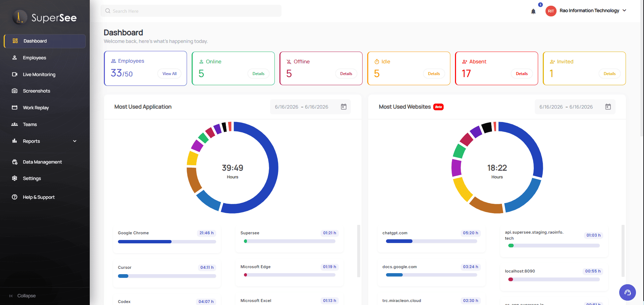Screen dimensions: 644x305
Task: Click the Reports bar chart icon
Action: click(14, 141)
